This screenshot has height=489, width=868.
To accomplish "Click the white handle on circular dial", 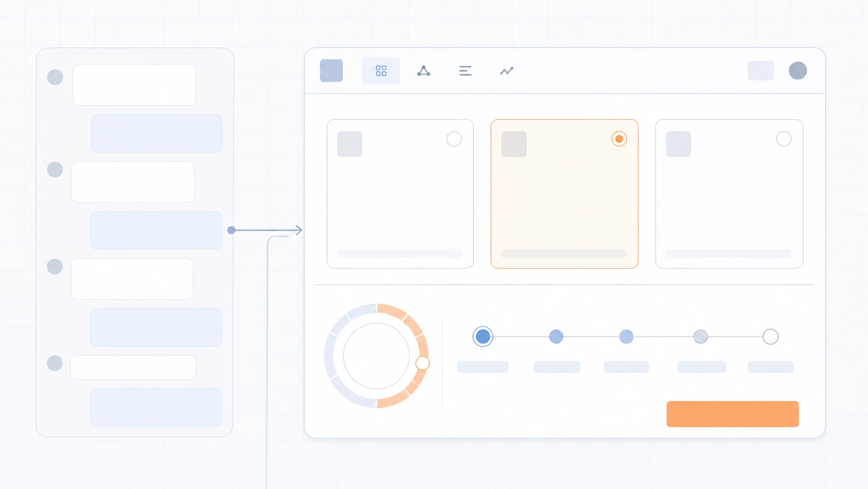I will [423, 363].
